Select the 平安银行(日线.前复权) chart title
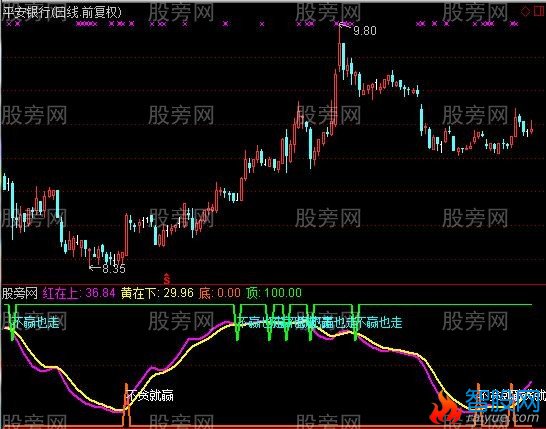The width and height of the screenshot is (546, 429). click(62, 13)
